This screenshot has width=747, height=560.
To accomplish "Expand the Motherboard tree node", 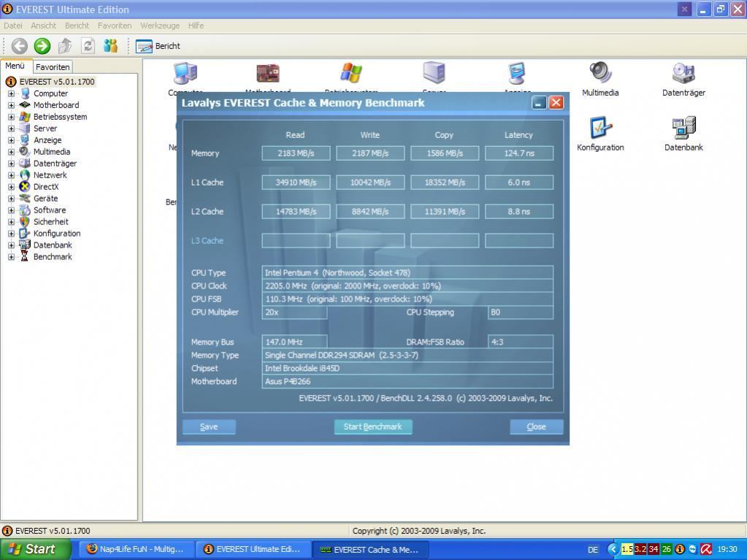I will pyautogui.click(x=11, y=104).
